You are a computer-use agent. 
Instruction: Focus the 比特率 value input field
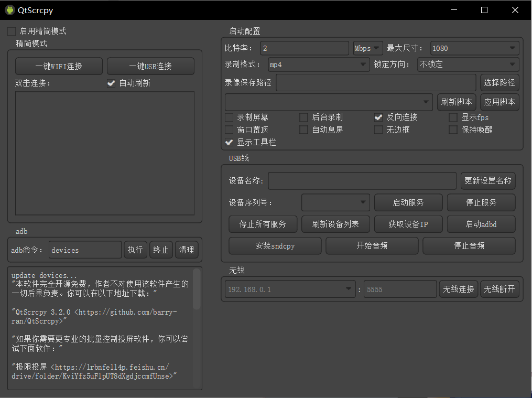point(305,48)
